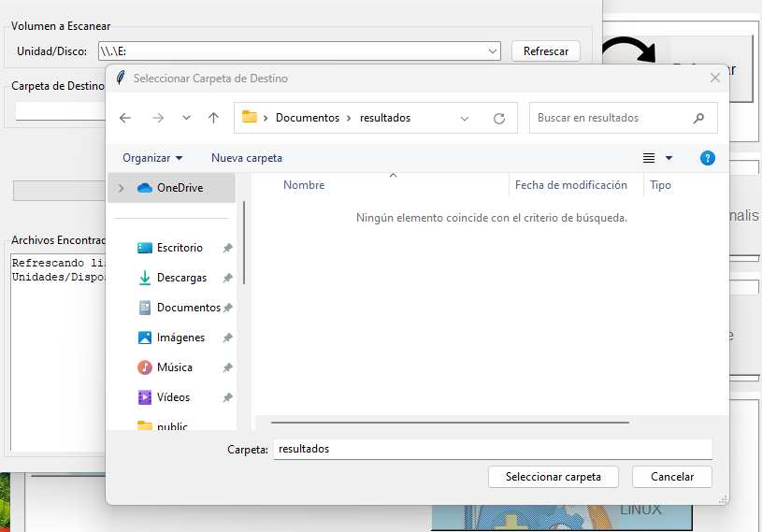Click the pin icon beside Imágenes

tap(227, 338)
